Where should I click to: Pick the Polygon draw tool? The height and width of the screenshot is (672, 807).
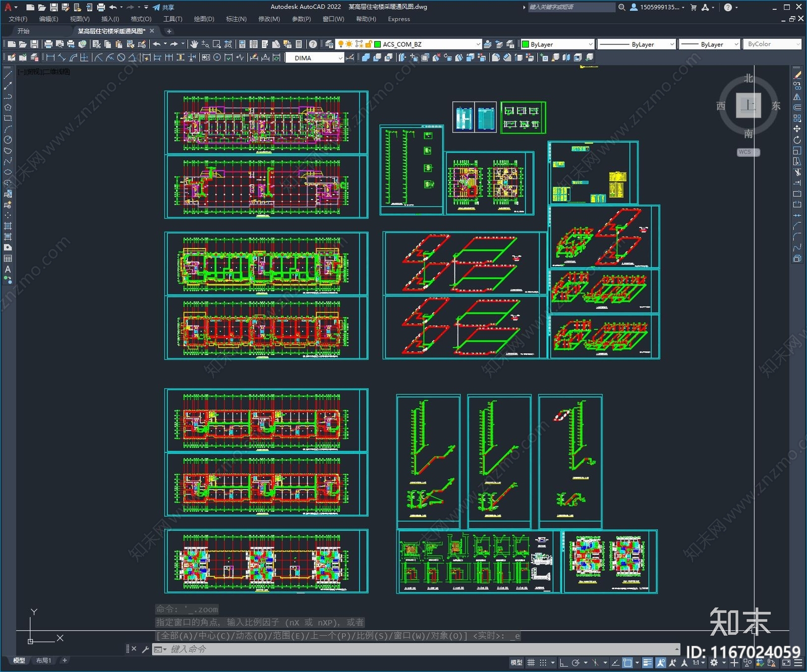coord(8,107)
